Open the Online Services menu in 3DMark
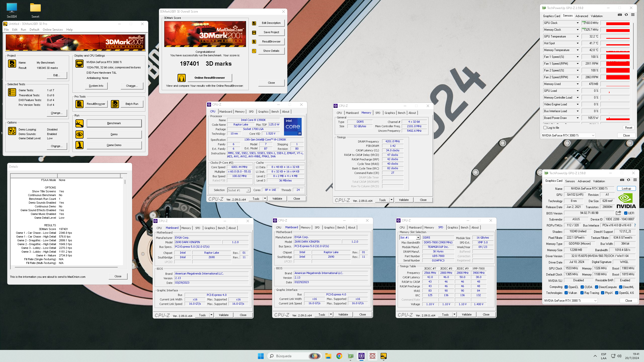 click(x=53, y=30)
